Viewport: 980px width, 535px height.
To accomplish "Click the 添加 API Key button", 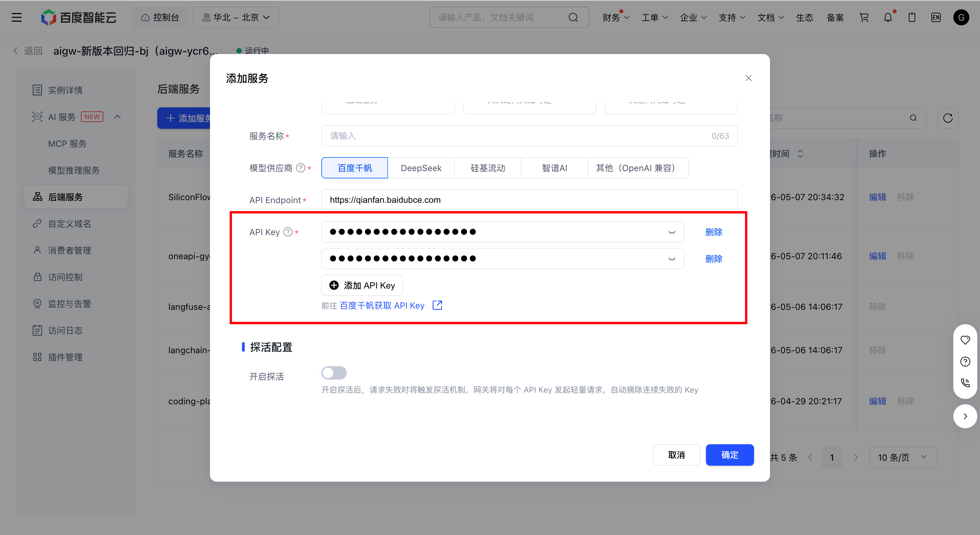I will pos(362,285).
